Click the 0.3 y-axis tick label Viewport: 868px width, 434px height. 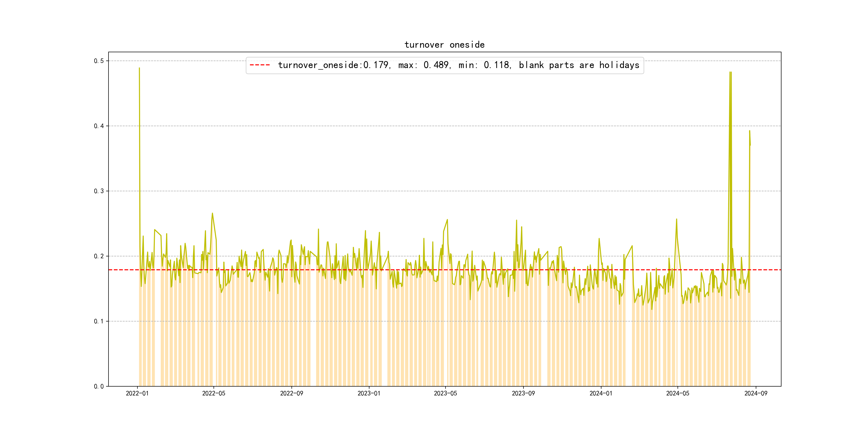pyautogui.click(x=99, y=191)
